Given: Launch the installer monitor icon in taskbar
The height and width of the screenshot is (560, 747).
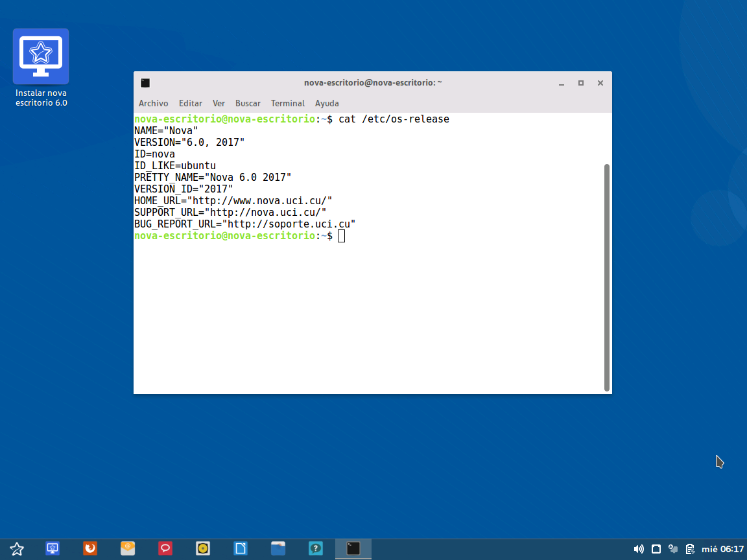Looking at the screenshot, I should (53, 548).
